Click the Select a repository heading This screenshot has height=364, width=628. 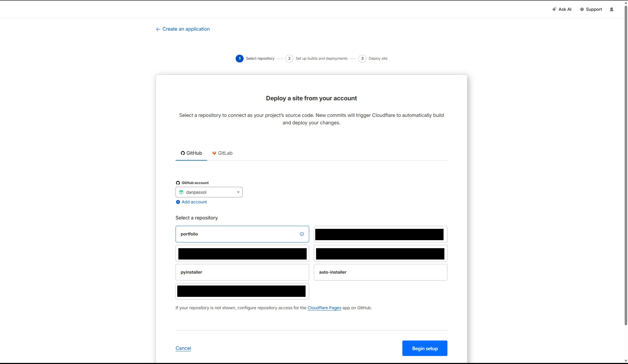point(197,218)
